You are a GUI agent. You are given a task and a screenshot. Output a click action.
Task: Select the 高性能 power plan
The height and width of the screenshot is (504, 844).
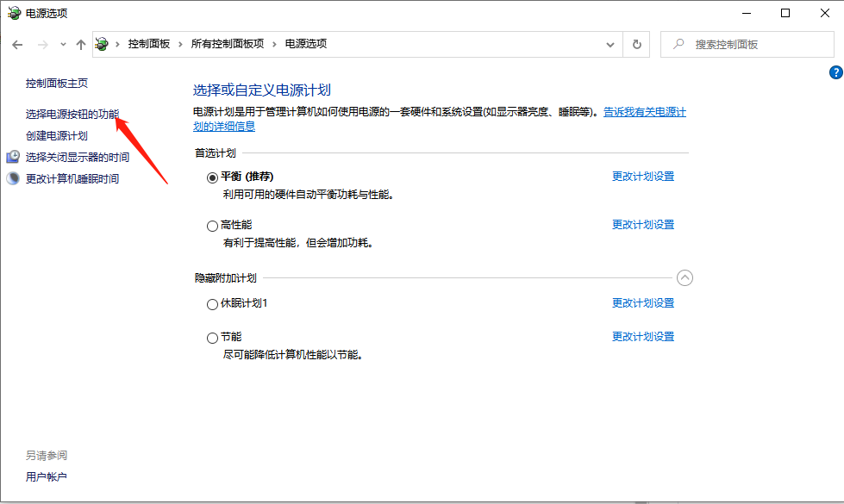pos(211,225)
